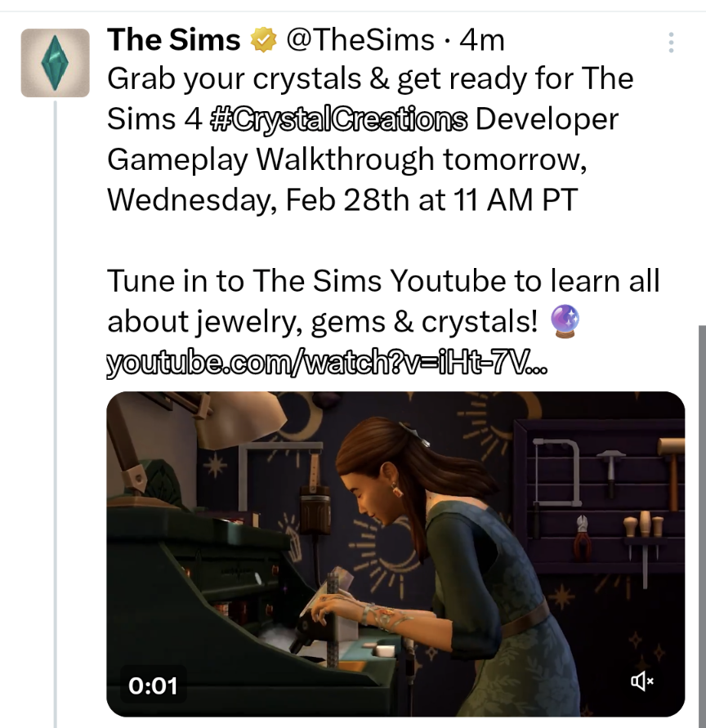
Task: Click the 4m timestamp
Action: point(481,40)
